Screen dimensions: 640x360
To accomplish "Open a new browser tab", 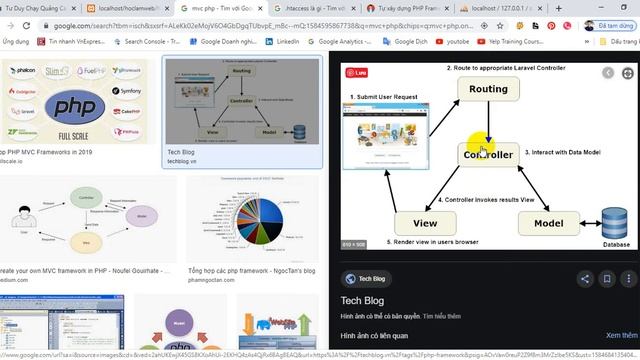I will click(x=558, y=8).
